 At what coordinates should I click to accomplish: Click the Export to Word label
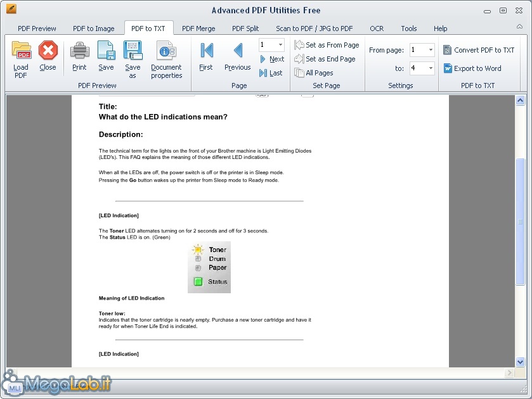click(x=477, y=68)
